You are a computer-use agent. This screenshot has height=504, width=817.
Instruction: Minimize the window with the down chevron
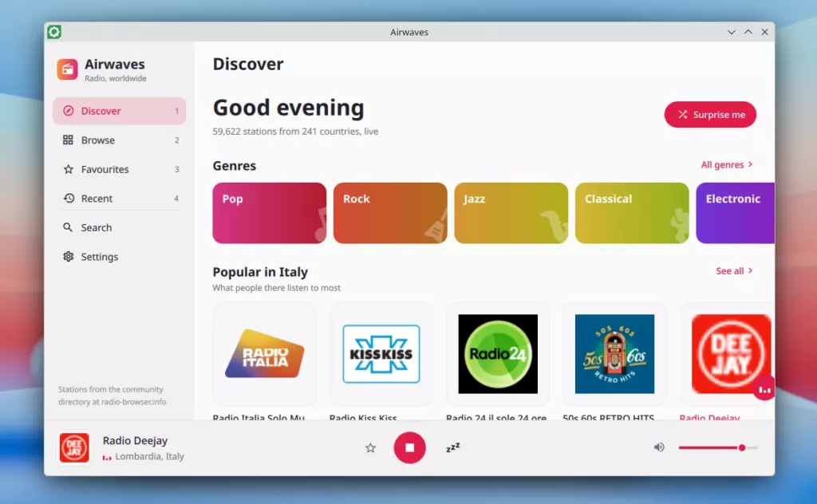coord(732,32)
